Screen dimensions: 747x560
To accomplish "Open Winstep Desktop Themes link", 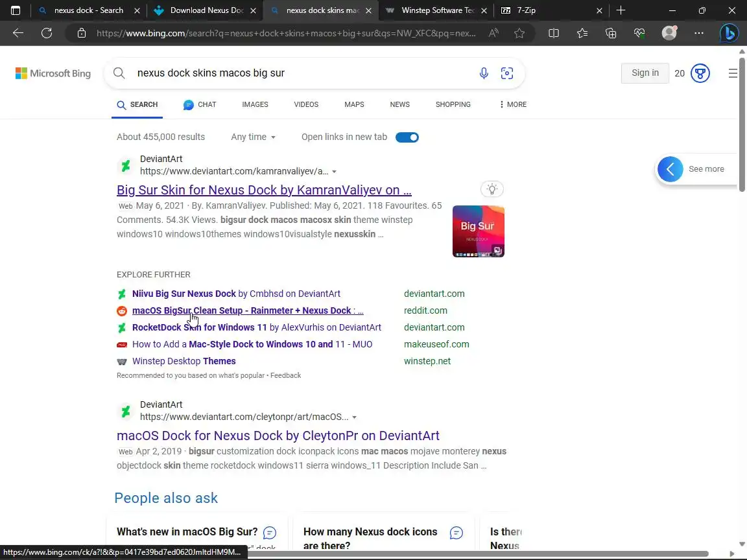I will pyautogui.click(x=184, y=361).
